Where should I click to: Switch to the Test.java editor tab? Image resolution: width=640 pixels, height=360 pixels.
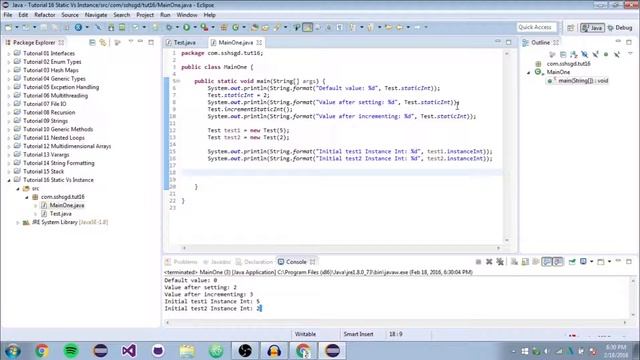(184, 42)
